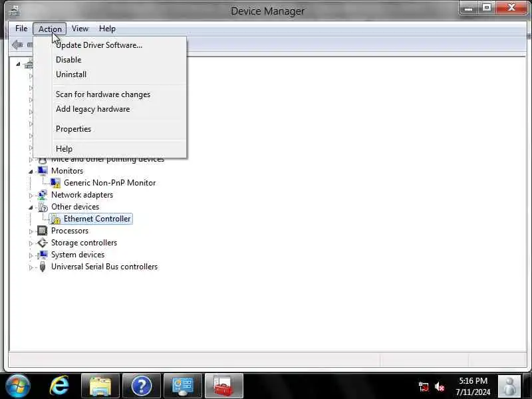Image resolution: width=532 pixels, height=399 pixels.
Task: Open the Windows Start orb
Action: click(18, 386)
